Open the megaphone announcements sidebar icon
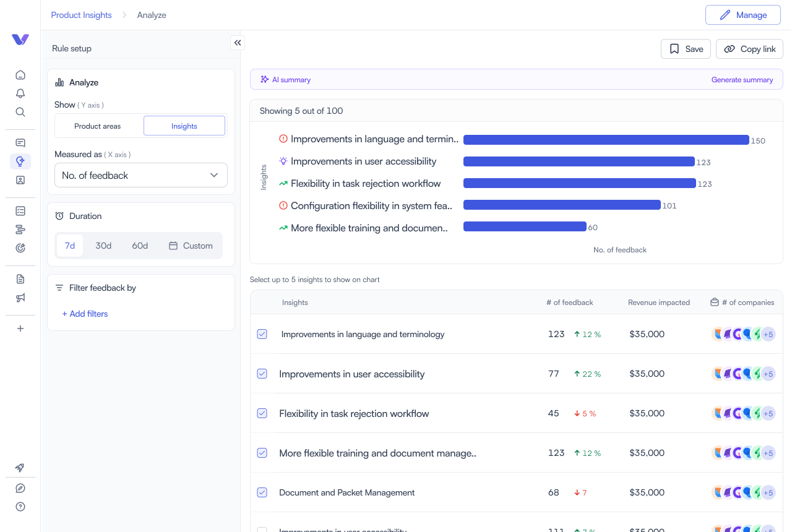The image size is (792, 532). 20,298
